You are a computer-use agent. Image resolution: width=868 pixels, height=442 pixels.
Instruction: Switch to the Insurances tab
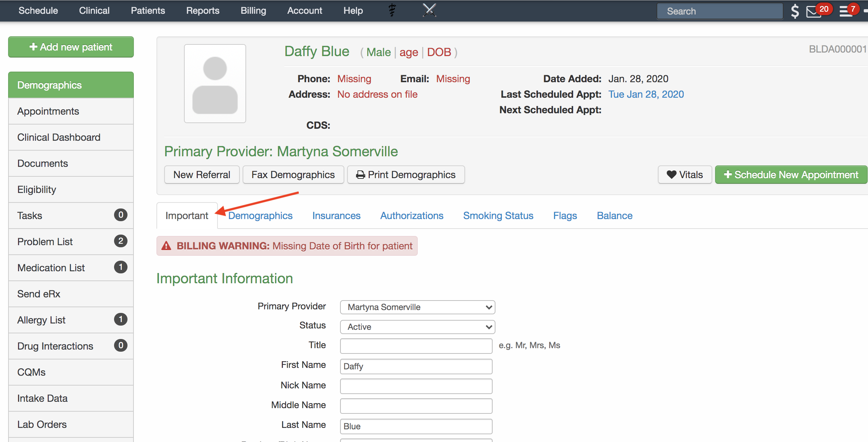[336, 216]
